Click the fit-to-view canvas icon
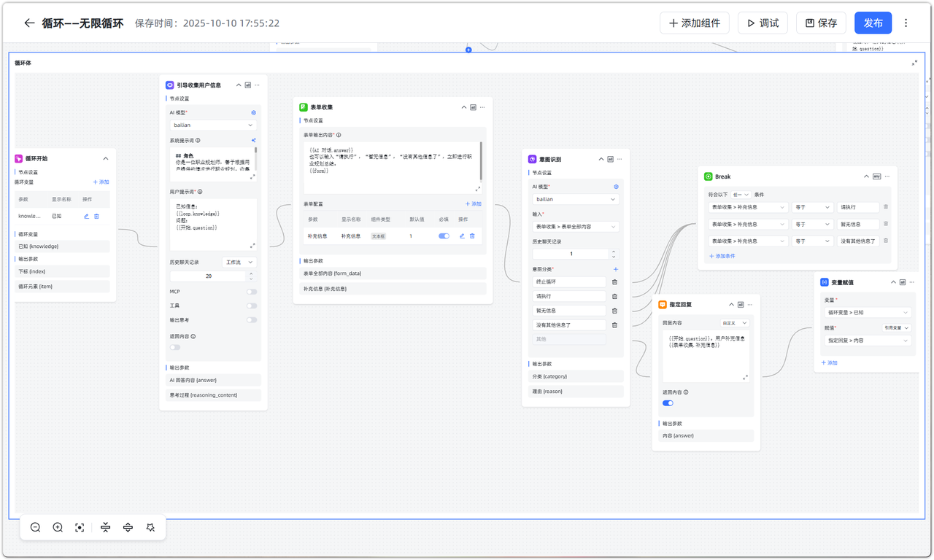This screenshot has width=934, height=560. tap(80, 527)
